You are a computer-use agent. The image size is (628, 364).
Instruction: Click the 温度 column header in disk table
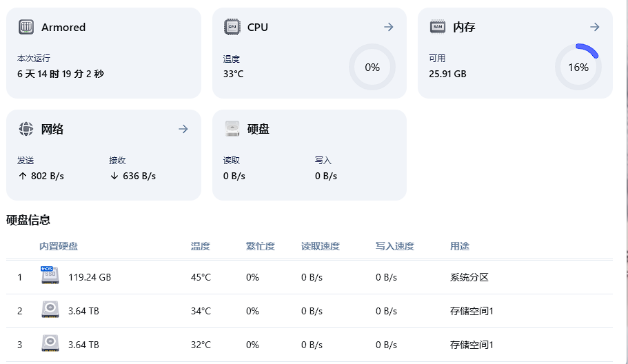(x=200, y=246)
